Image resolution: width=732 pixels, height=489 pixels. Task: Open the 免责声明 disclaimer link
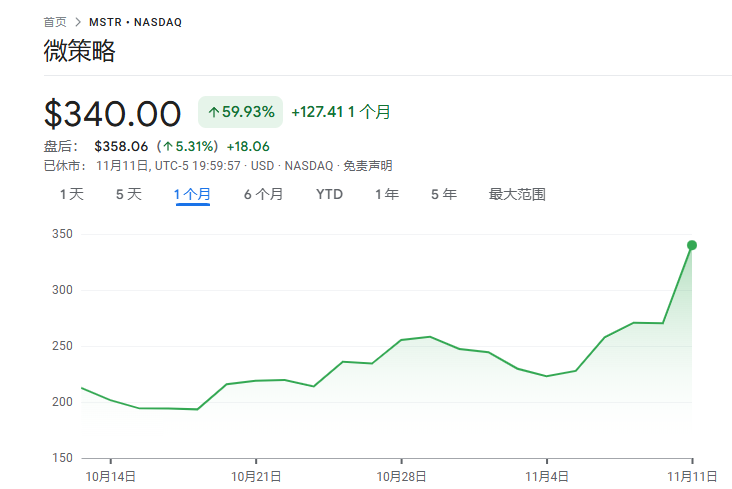click(x=368, y=165)
